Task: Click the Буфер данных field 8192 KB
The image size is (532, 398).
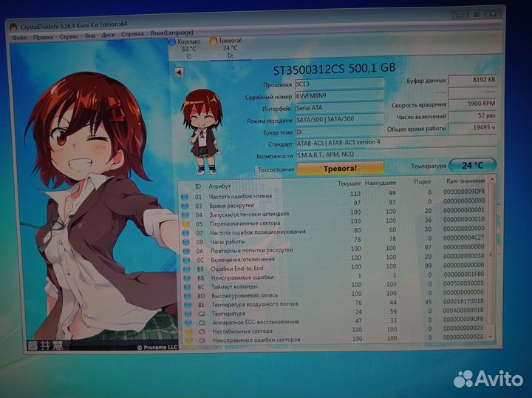Action: click(x=472, y=80)
